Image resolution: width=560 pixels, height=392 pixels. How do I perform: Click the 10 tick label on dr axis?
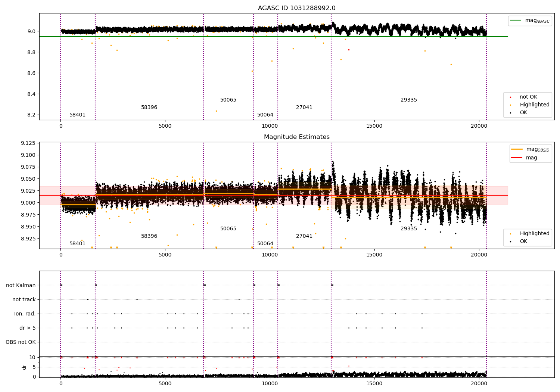tap(32, 358)
